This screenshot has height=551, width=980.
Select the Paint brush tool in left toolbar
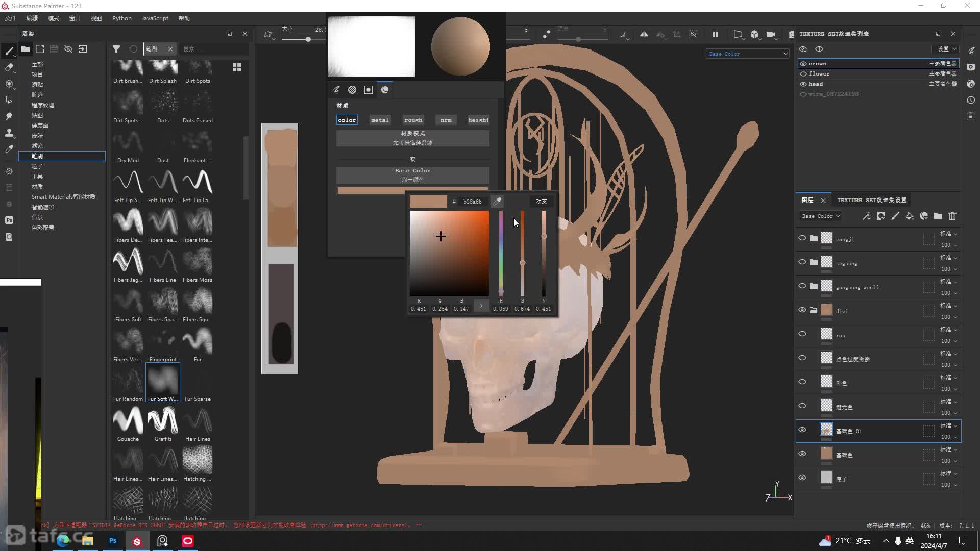point(9,51)
